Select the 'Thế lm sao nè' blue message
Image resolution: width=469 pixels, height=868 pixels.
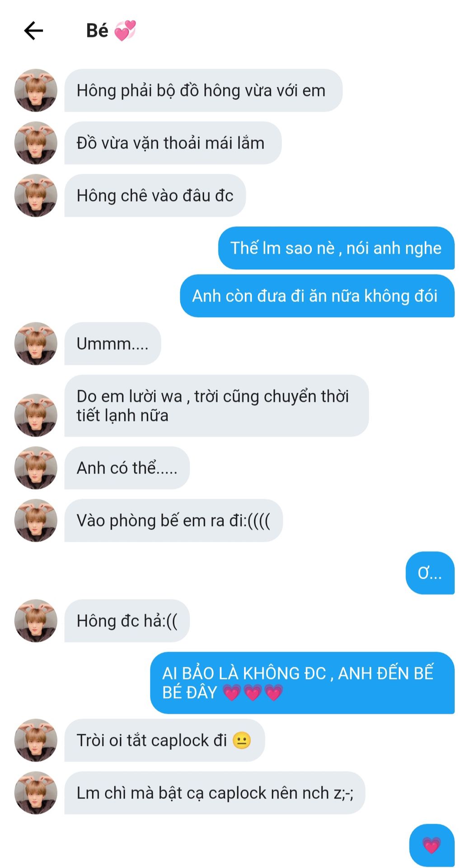pyautogui.click(x=336, y=248)
